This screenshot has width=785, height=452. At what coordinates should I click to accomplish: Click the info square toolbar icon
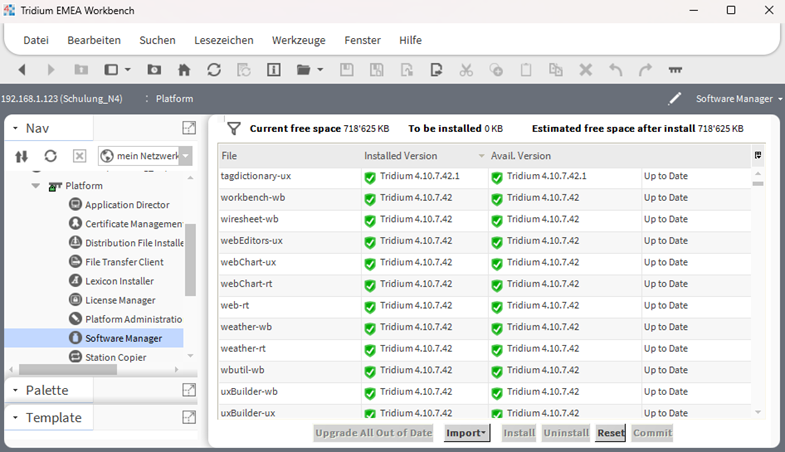pos(273,70)
